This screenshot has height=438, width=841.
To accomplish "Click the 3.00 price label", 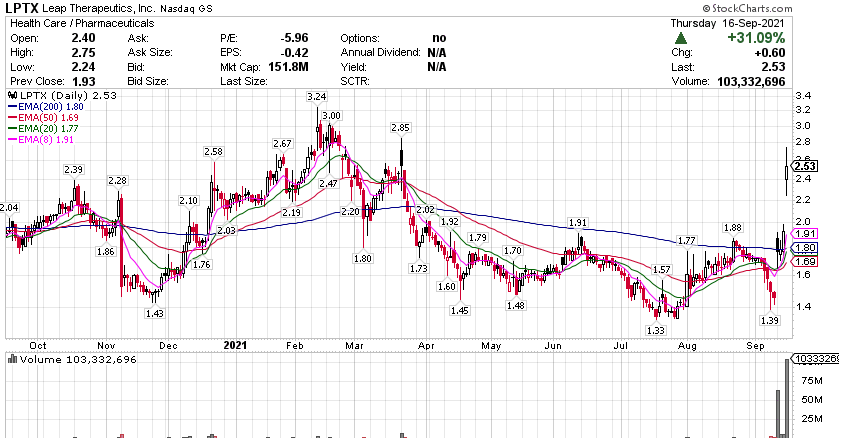I will point(331,116).
